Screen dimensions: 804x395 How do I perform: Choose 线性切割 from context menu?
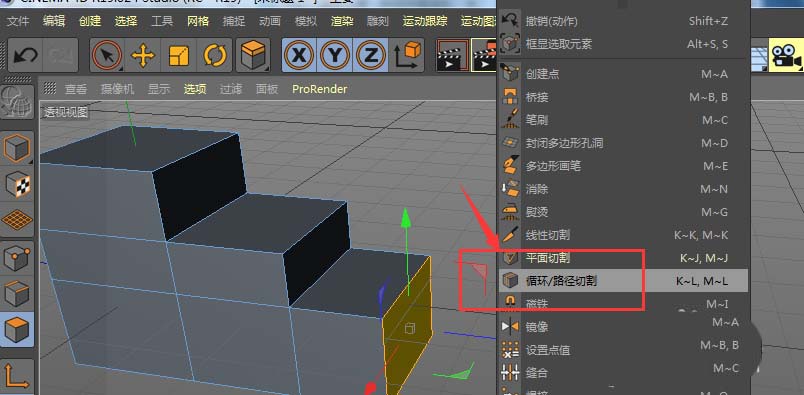[623, 235]
